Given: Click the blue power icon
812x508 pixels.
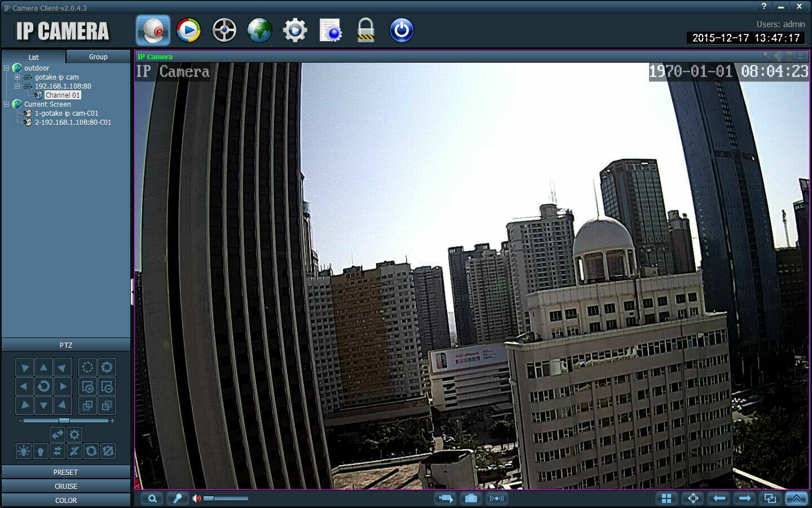Looking at the screenshot, I should pyautogui.click(x=401, y=30).
